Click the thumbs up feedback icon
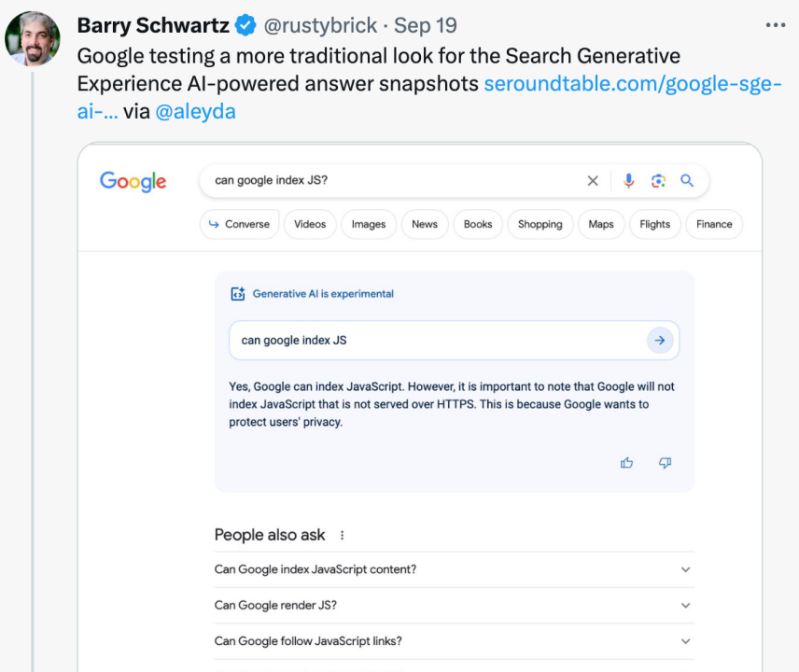The height and width of the screenshot is (672, 799). click(x=627, y=463)
